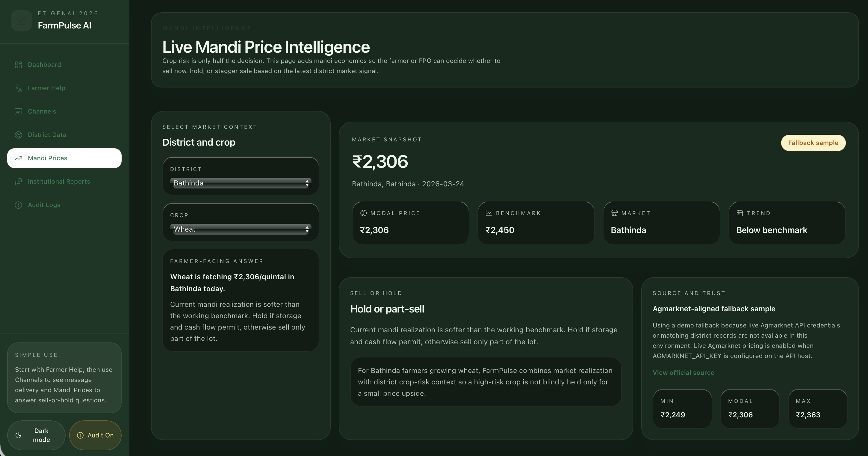Click the FarmPulse AI plant logo icon

click(x=22, y=21)
